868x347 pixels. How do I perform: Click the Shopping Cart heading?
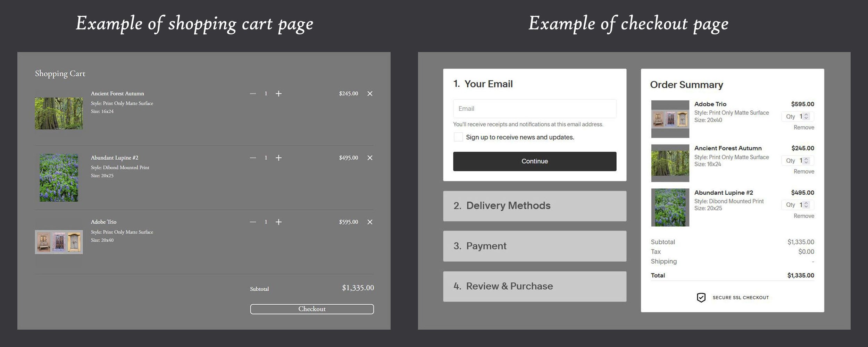pos(60,74)
